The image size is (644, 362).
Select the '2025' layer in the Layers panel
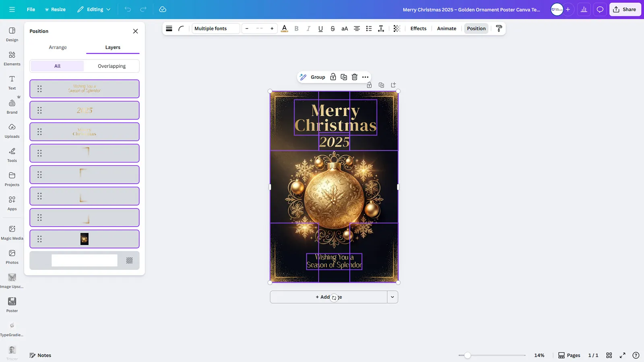(84, 110)
